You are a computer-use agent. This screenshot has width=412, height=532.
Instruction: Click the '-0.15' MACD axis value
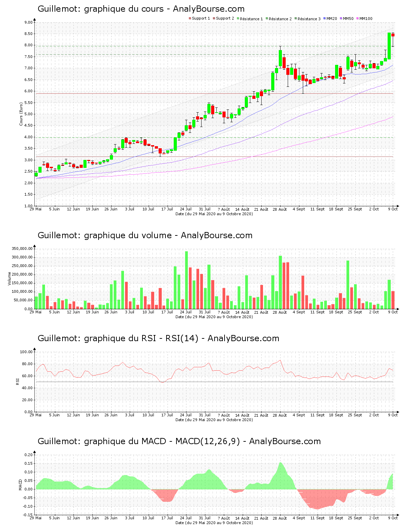(27, 515)
